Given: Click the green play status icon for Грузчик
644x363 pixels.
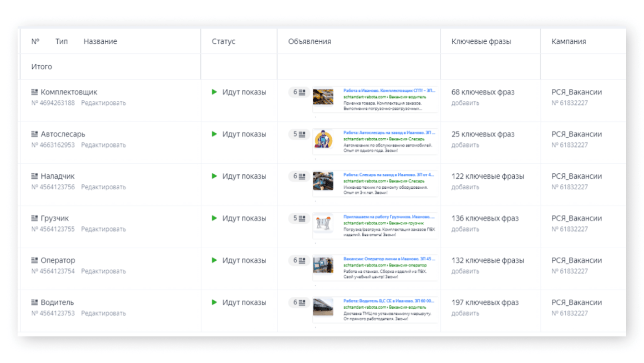Looking at the screenshot, I should [x=214, y=218].
